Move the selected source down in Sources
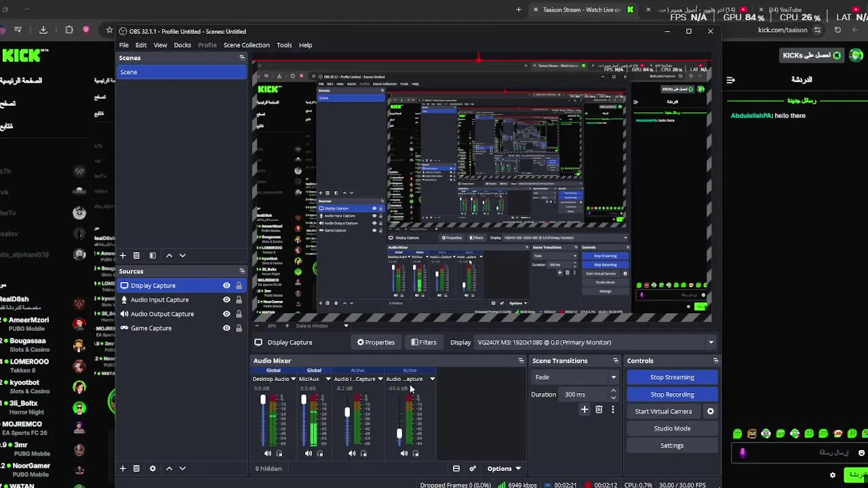Viewport: 868px width, 488px height. (182, 468)
